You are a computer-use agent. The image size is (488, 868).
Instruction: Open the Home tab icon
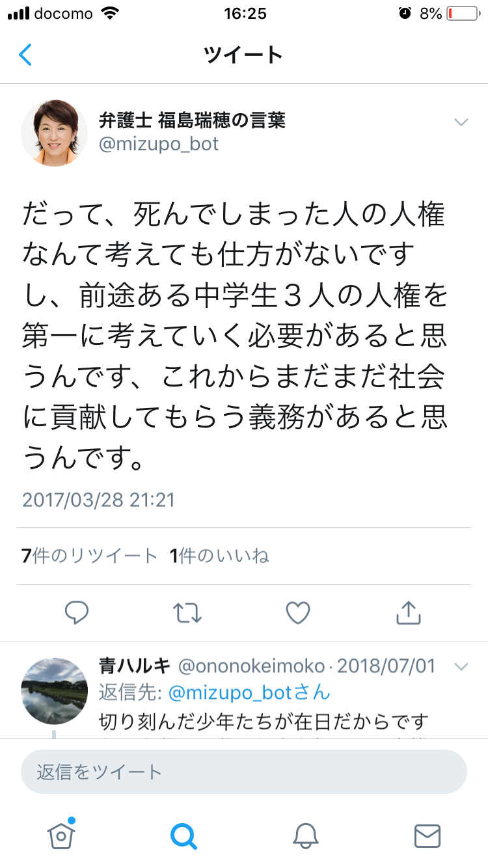tap(61, 834)
